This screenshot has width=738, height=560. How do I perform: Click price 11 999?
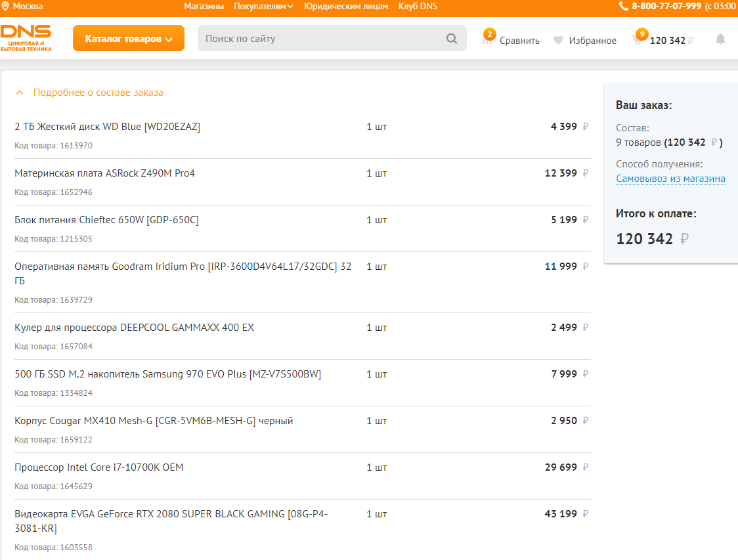click(566, 266)
